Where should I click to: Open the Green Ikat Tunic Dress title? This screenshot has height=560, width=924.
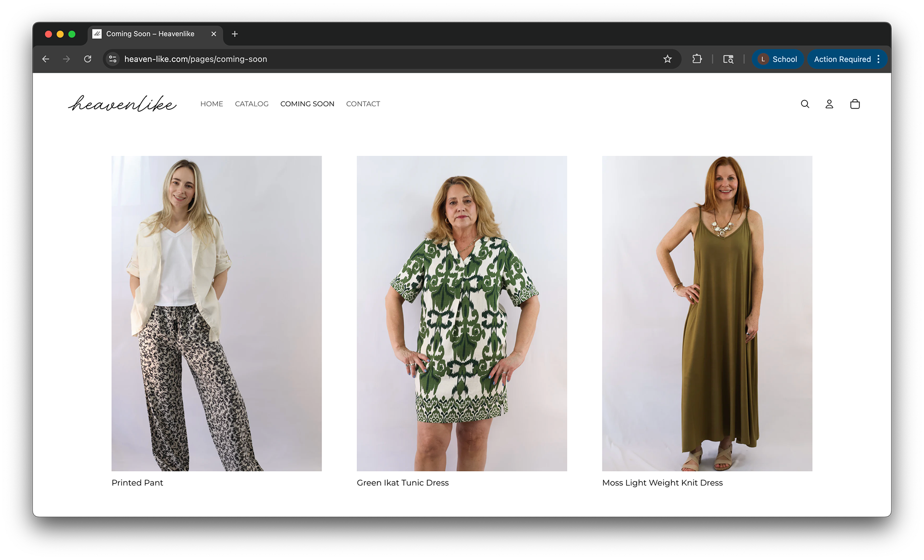pos(402,483)
